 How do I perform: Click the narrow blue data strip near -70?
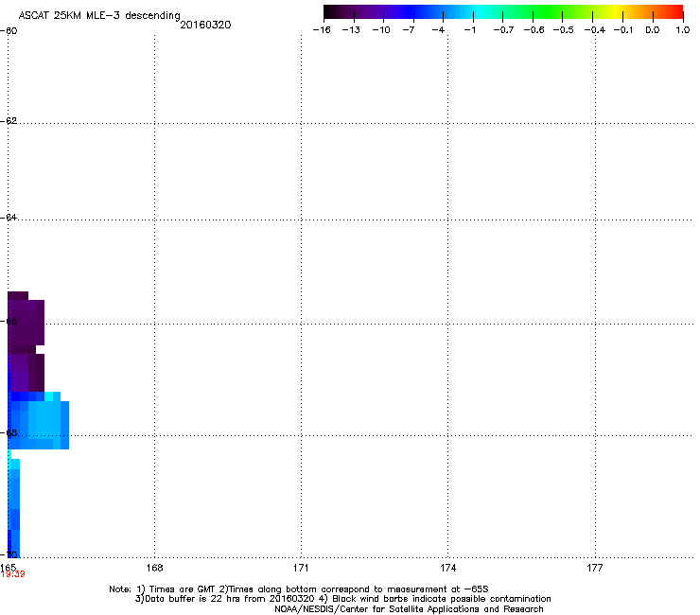[x=14, y=508]
